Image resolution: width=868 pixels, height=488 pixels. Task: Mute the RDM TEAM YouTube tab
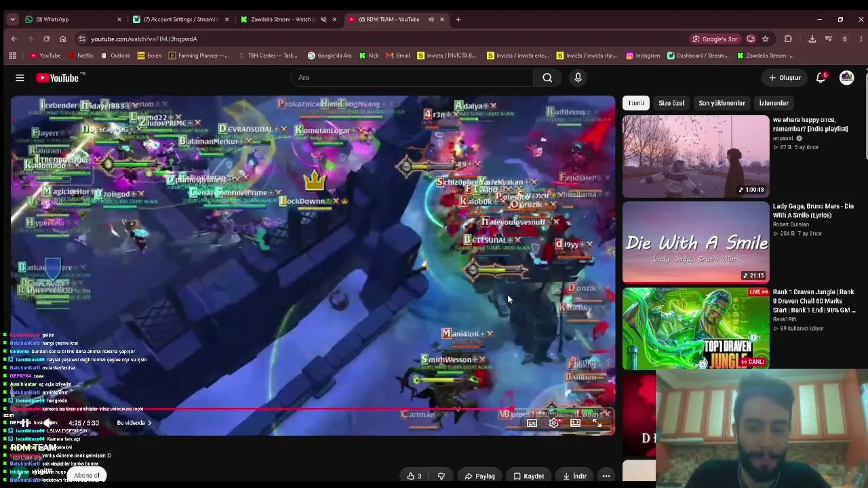431,20
